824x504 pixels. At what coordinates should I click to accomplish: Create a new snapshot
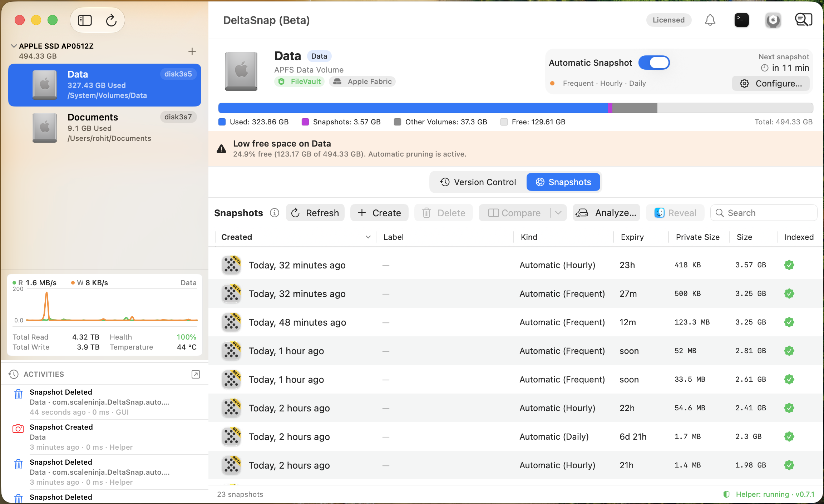pyautogui.click(x=379, y=213)
